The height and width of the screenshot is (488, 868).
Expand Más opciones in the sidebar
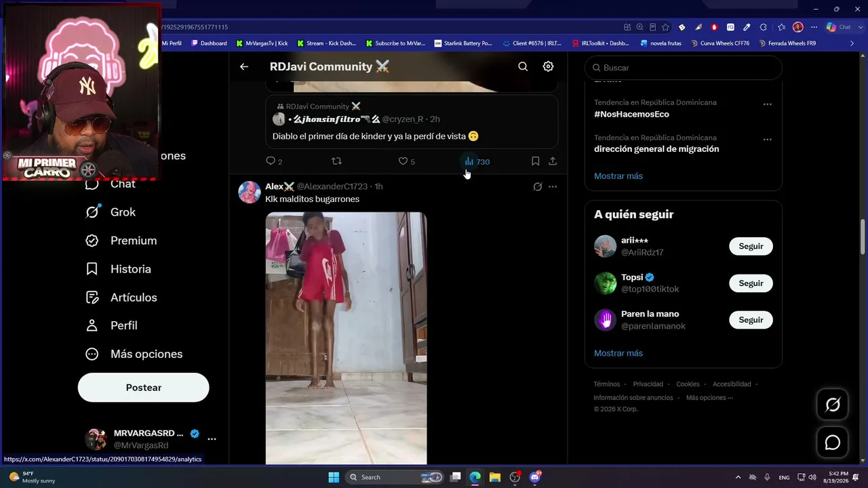134,354
